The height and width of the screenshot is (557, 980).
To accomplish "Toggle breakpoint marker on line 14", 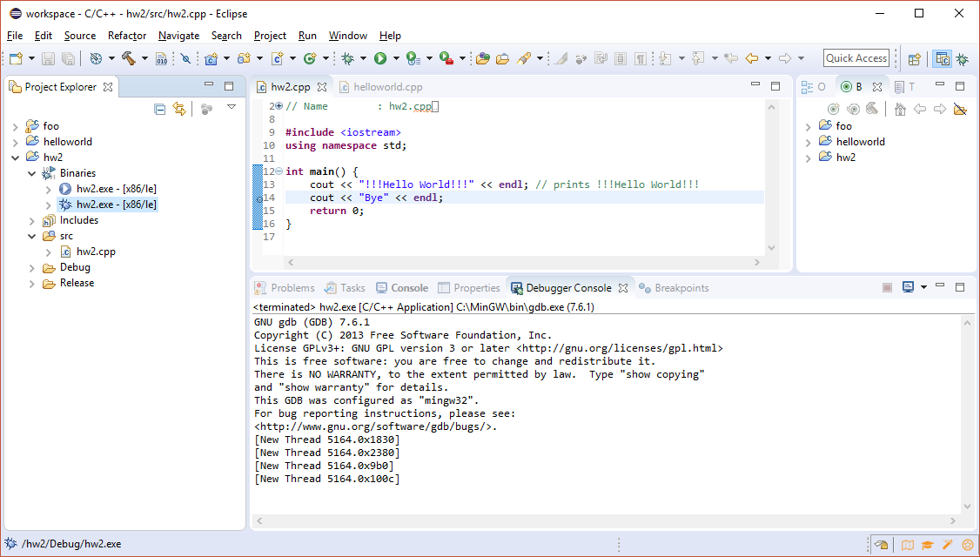I will pos(258,198).
